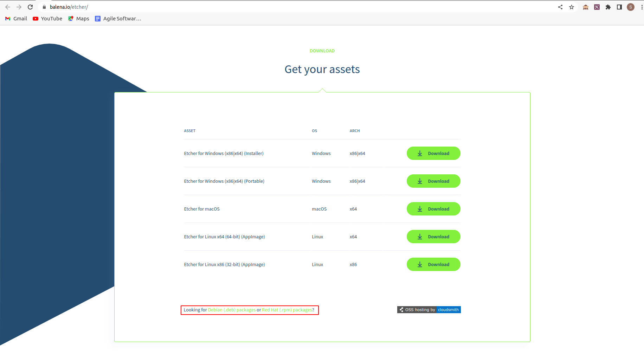Click the ARCH column header

point(355,131)
